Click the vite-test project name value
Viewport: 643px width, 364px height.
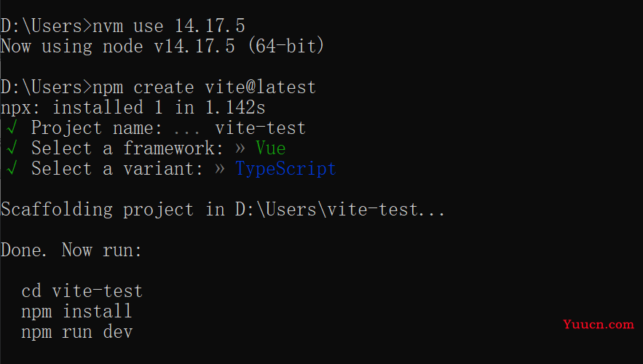coord(261,128)
